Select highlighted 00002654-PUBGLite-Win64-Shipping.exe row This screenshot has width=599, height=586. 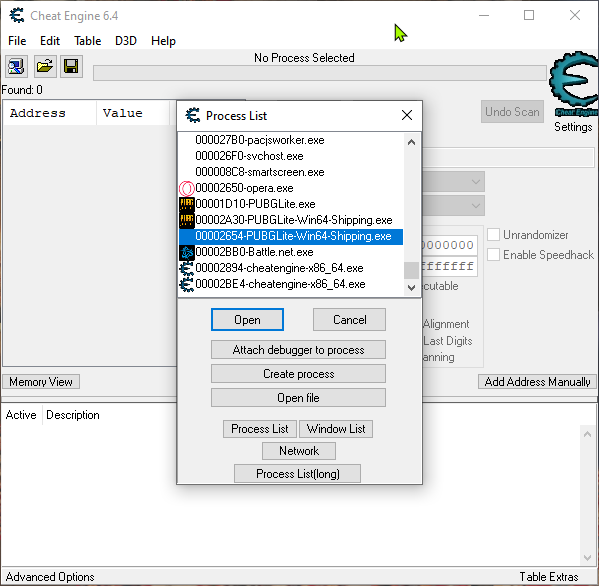tap(291, 236)
